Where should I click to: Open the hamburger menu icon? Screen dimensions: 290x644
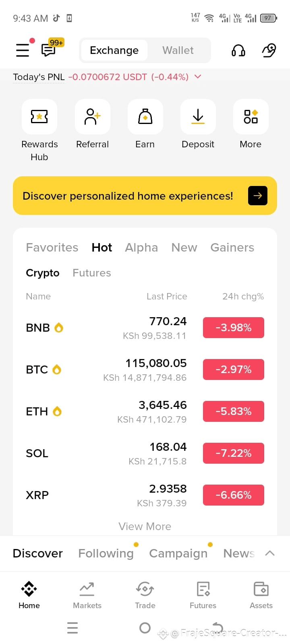pyautogui.click(x=23, y=50)
